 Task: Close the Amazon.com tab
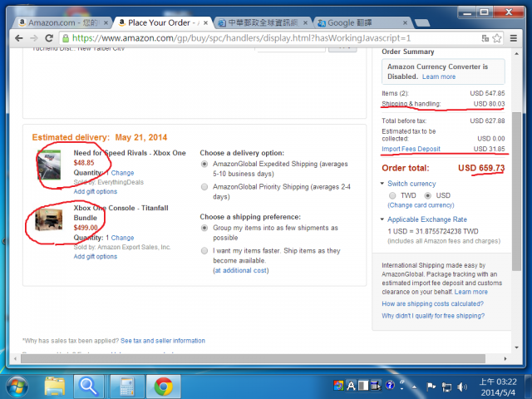tap(106, 23)
